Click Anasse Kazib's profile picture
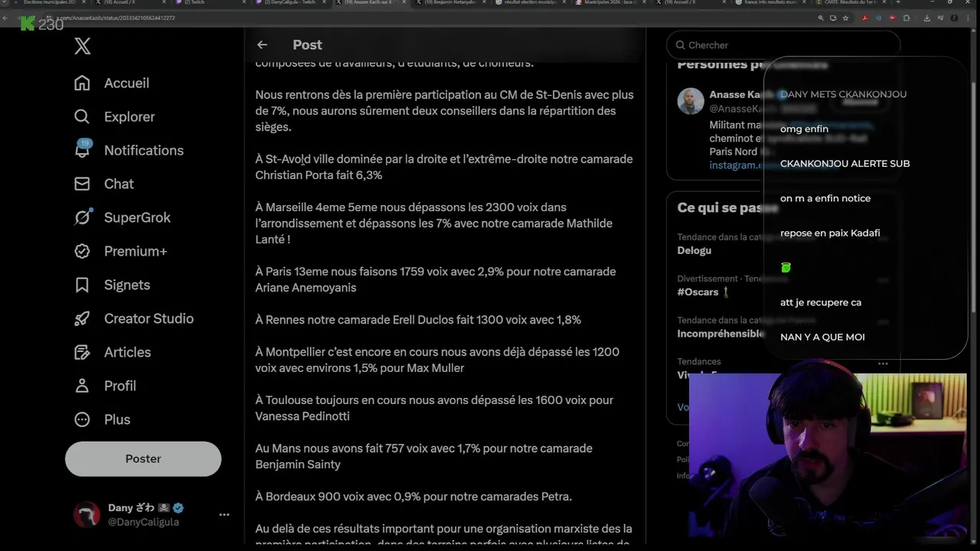Screen dimensions: 980x551 tap(691, 101)
